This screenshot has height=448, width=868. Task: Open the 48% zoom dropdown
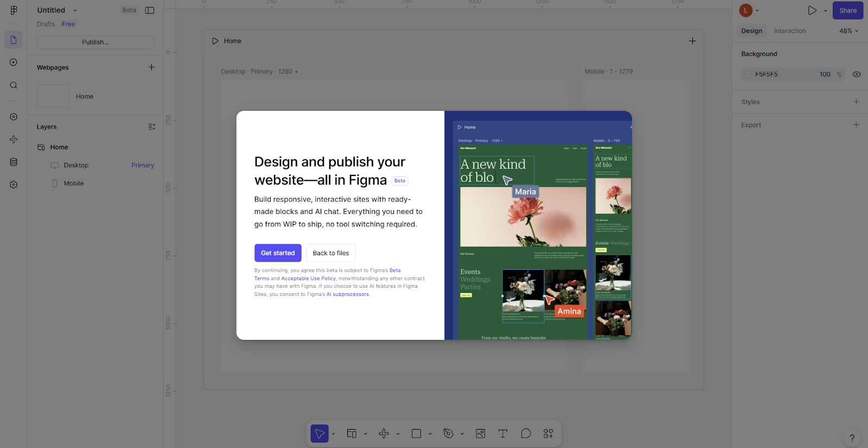click(848, 31)
